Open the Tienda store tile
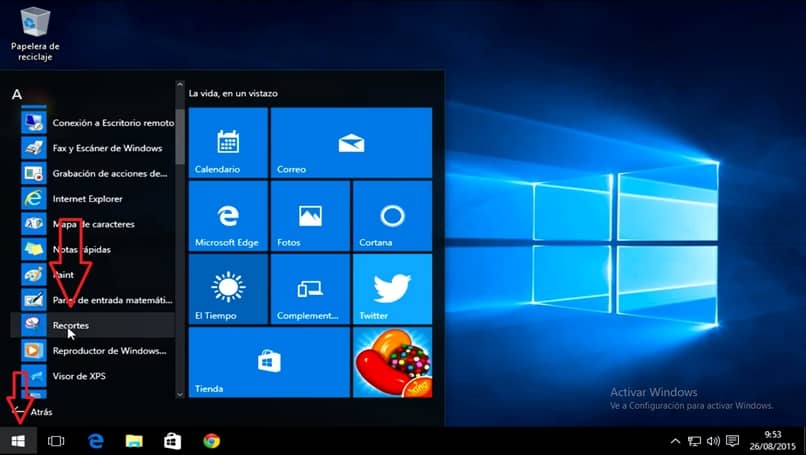Viewport: 806px width, 455px height. point(269,362)
